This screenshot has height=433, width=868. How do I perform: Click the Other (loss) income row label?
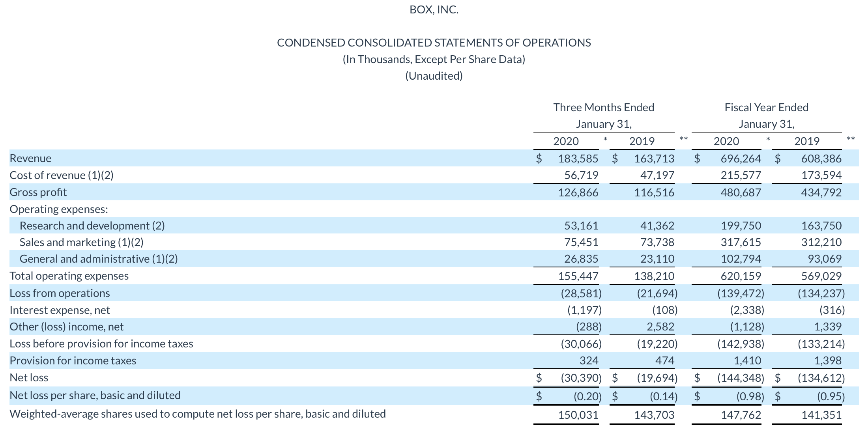pos(66,327)
